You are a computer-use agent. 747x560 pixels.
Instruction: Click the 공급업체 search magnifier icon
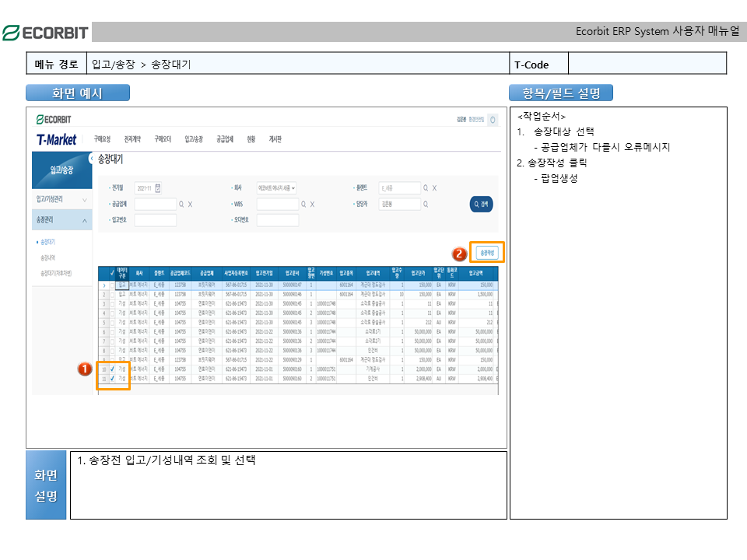pyautogui.click(x=182, y=205)
